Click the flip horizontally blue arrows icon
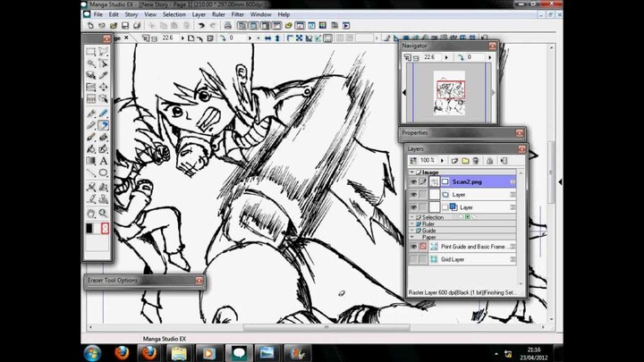 [x=267, y=38]
